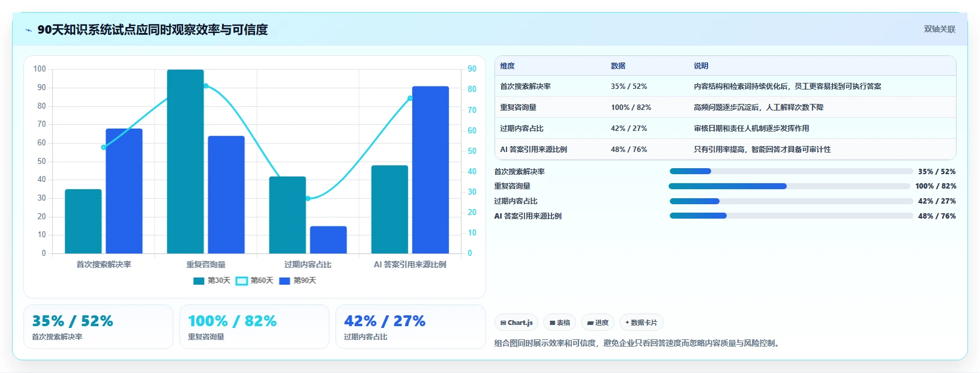Click the 100% / 82% value beside the progress bar
Viewport: 980px width, 373px height.
[936, 186]
